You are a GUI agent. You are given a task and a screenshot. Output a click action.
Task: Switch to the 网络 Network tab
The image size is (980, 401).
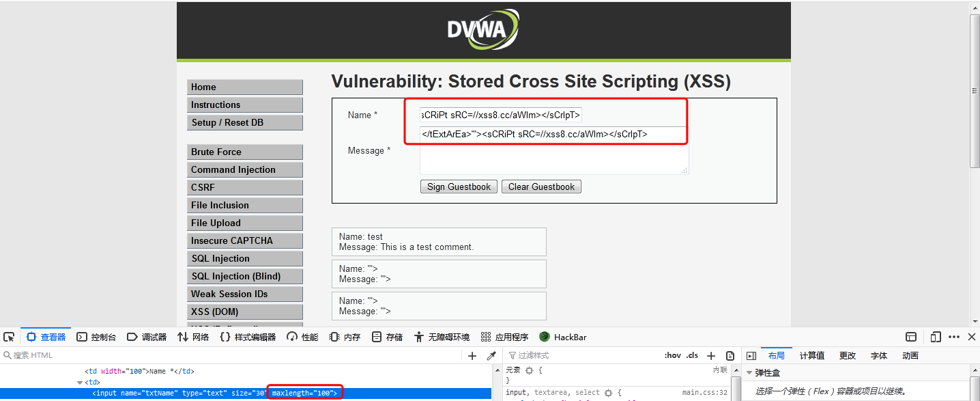click(193, 337)
